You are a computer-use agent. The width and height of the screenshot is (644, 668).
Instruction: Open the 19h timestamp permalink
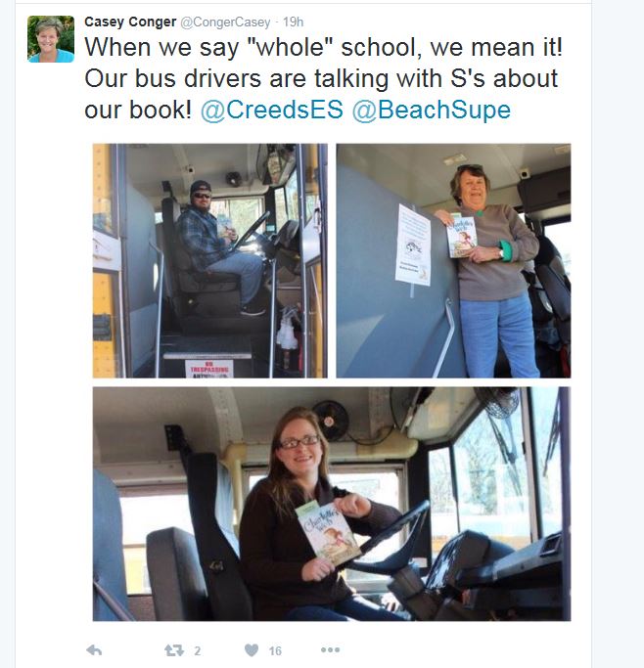coord(294,22)
